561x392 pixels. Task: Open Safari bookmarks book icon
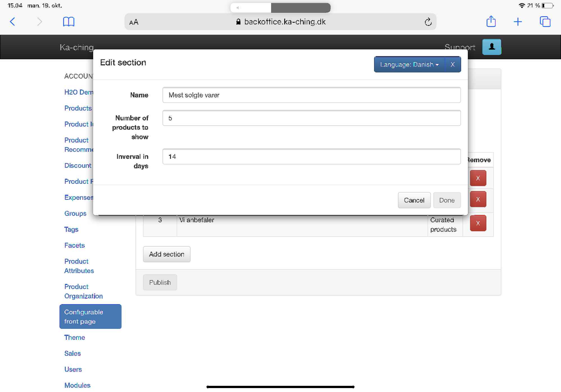click(68, 22)
